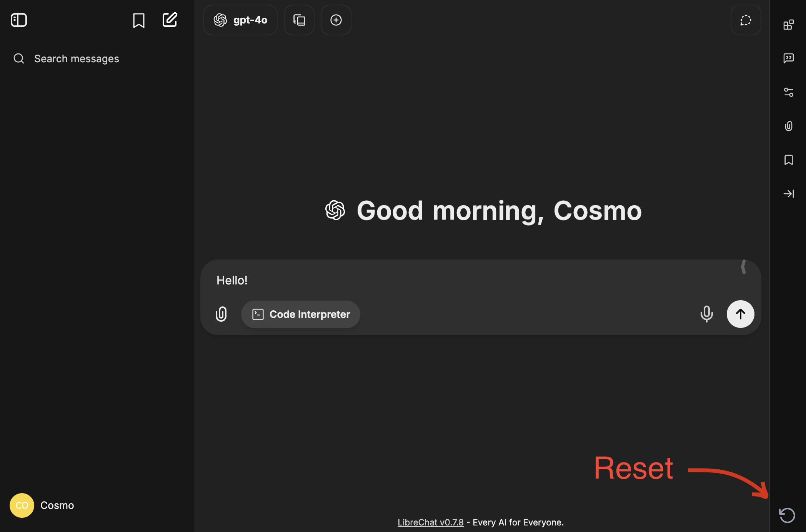Screen dimensions: 806x532
Task: Toggle the left sidebar panel icon
Action: (x=19, y=20)
